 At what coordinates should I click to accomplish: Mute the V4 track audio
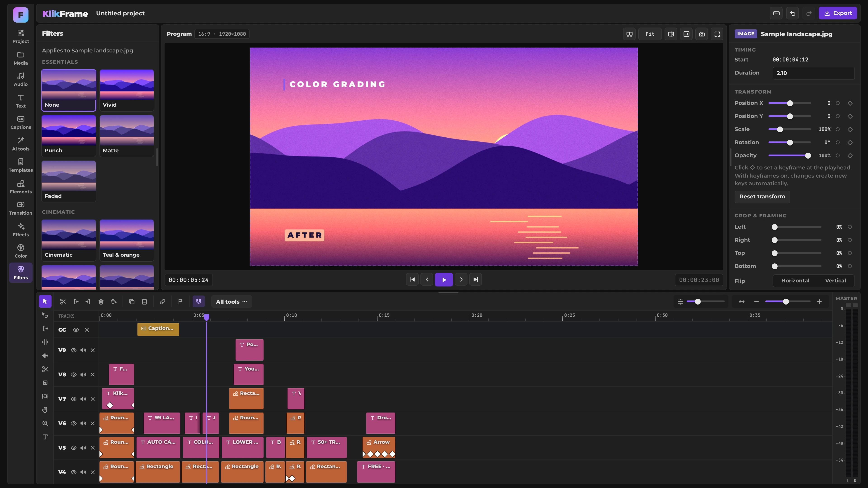tap(83, 472)
